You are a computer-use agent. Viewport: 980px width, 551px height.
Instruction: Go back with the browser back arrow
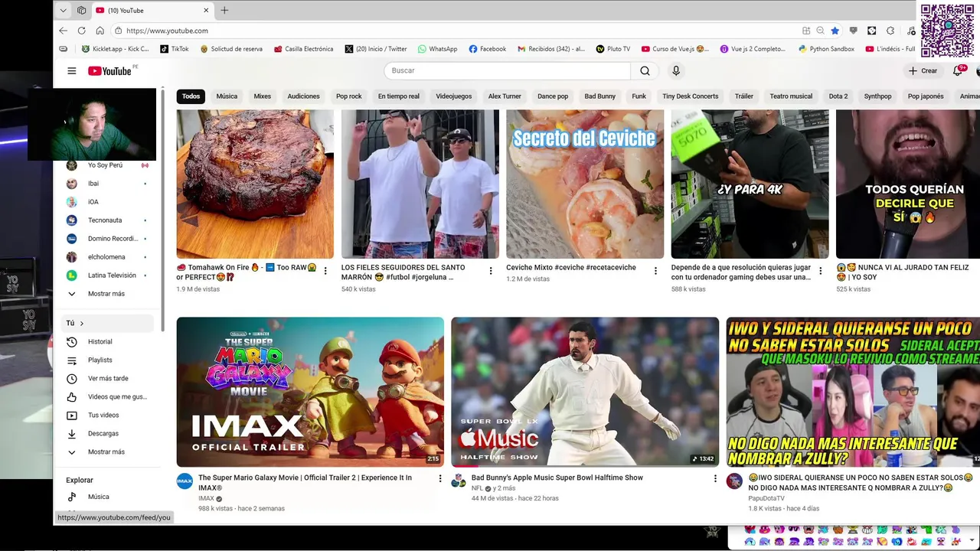[63, 31]
